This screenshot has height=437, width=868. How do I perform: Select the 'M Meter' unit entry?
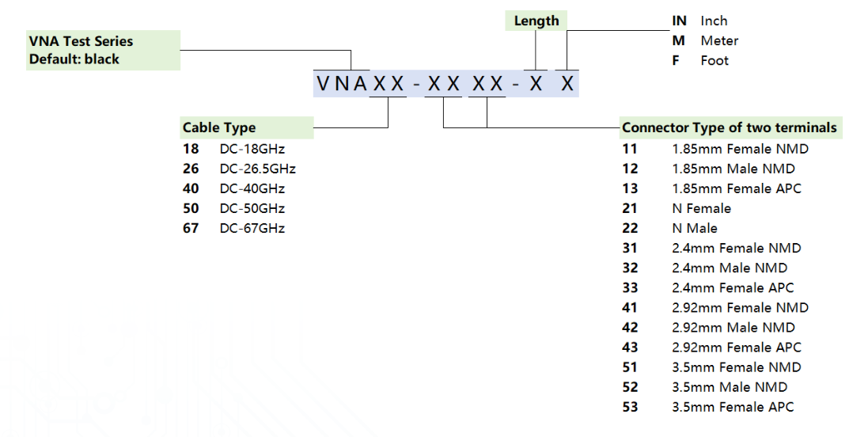point(705,41)
